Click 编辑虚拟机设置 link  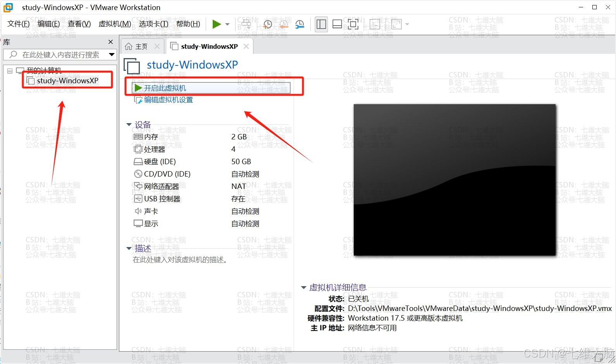pyautogui.click(x=169, y=100)
